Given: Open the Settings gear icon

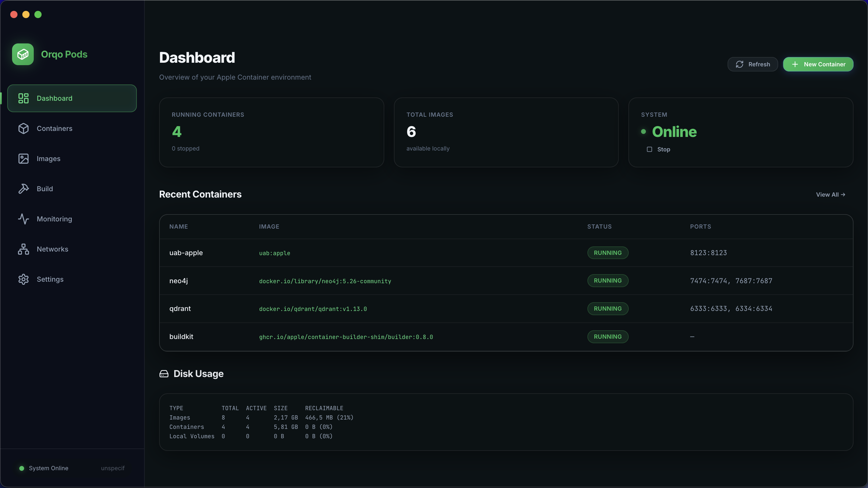Looking at the screenshot, I should (x=23, y=279).
